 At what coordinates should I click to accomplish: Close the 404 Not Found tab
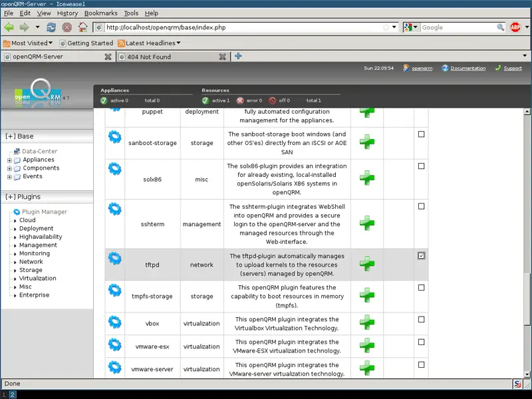click(222, 57)
